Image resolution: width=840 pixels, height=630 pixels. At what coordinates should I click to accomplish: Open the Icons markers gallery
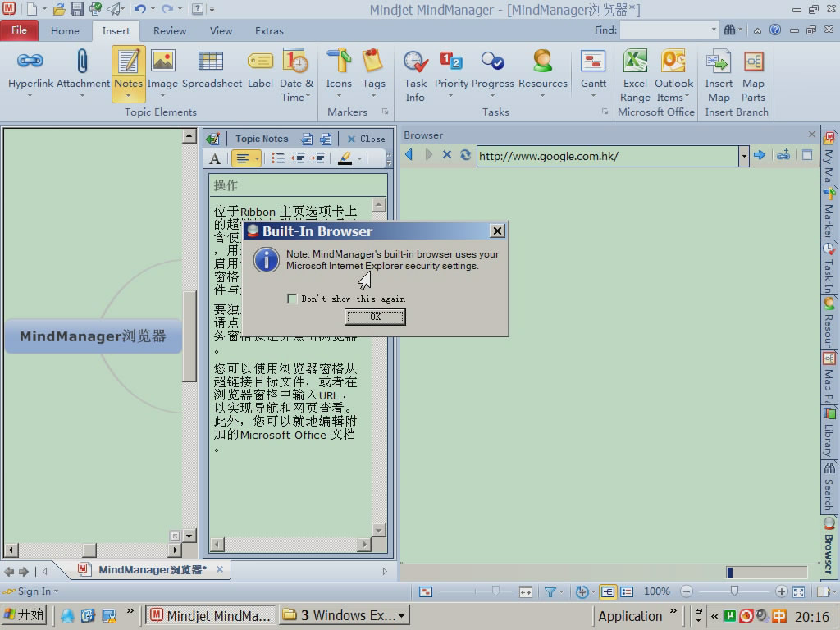pyautogui.click(x=339, y=68)
